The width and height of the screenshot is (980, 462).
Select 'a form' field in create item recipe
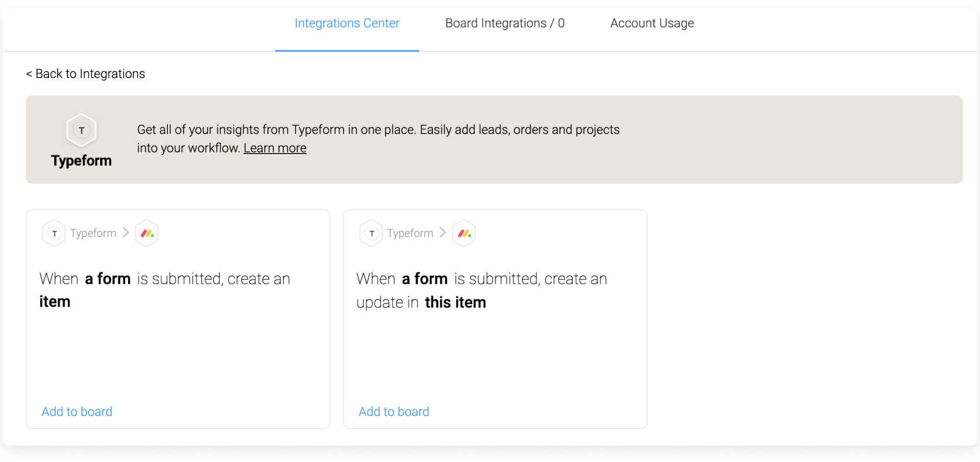pyautogui.click(x=108, y=279)
